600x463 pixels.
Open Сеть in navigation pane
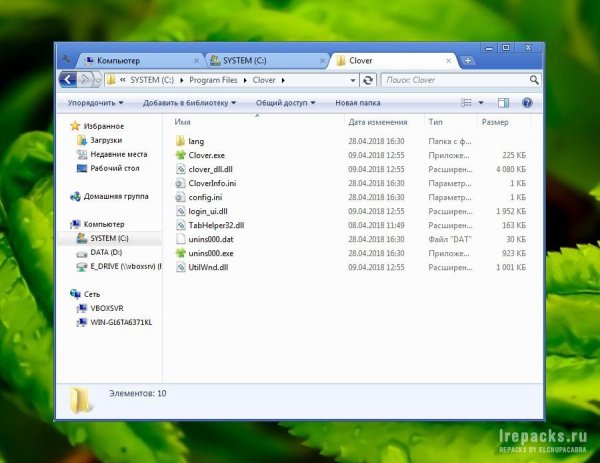point(91,294)
